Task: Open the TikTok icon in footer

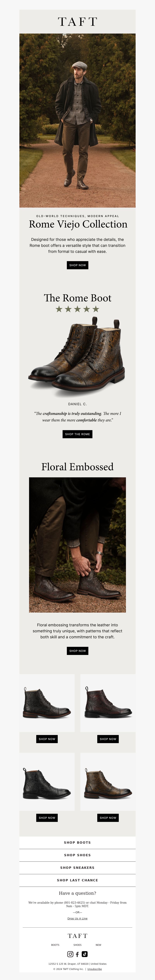Action: point(84,954)
